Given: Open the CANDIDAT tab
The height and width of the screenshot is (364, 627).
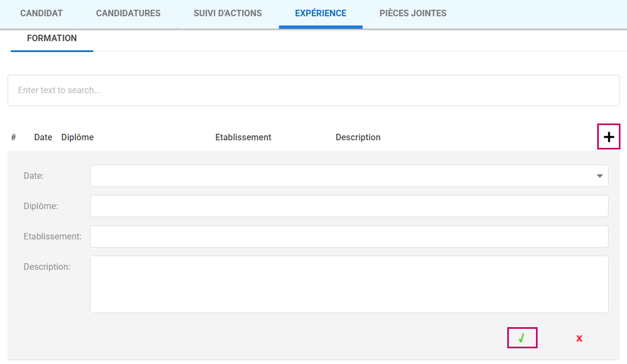Looking at the screenshot, I should (41, 14).
